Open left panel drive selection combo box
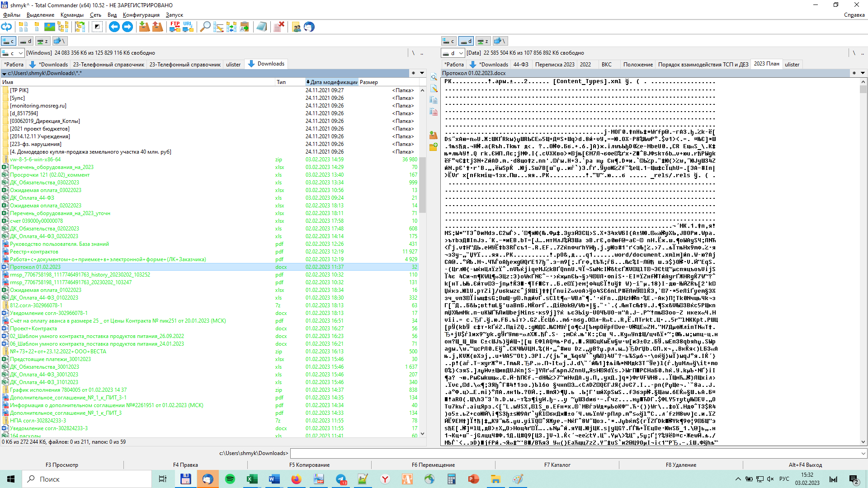This screenshot has width=868, height=488. [x=12, y=53]
